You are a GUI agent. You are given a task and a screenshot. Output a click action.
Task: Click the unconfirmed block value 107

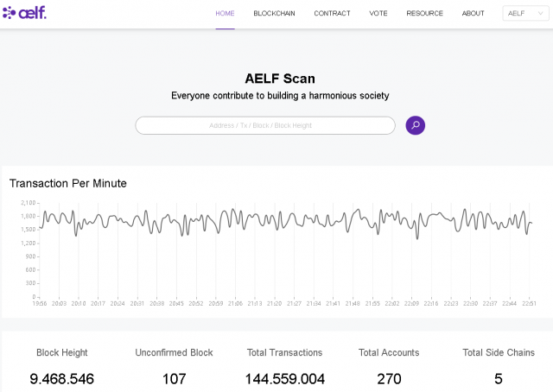pyautogui.click(x=174, y=379)
